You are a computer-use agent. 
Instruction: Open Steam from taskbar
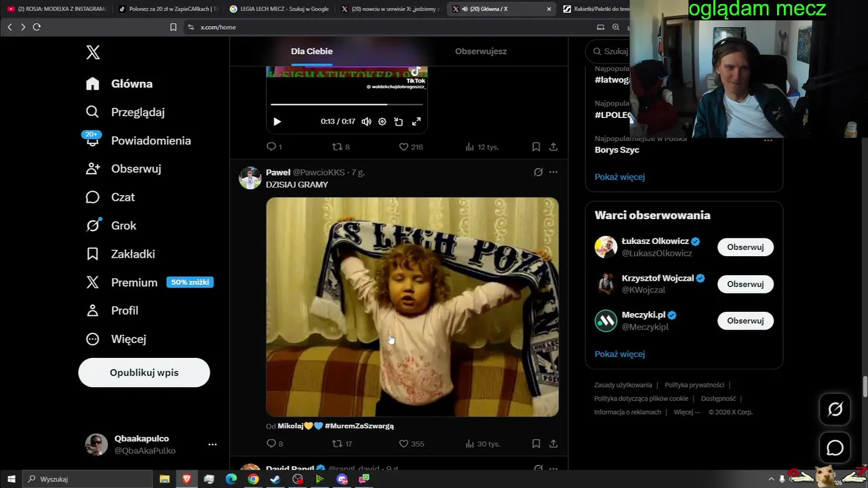tap(275, 479)
